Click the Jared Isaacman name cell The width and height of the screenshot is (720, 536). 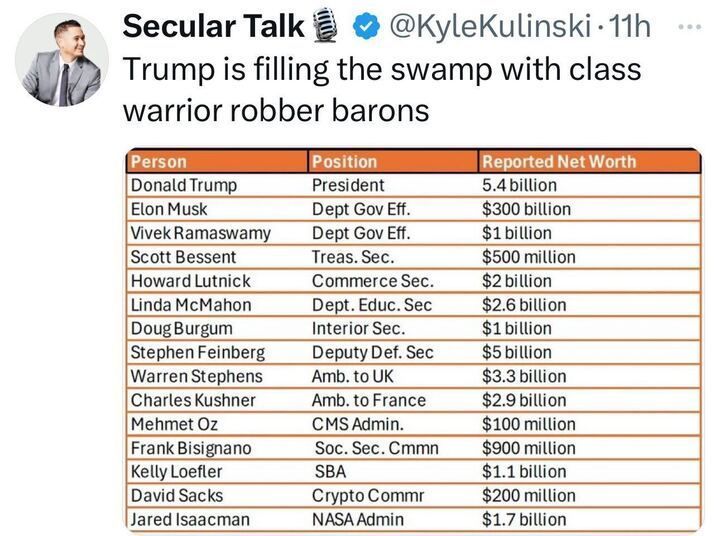tap(190, 519)
